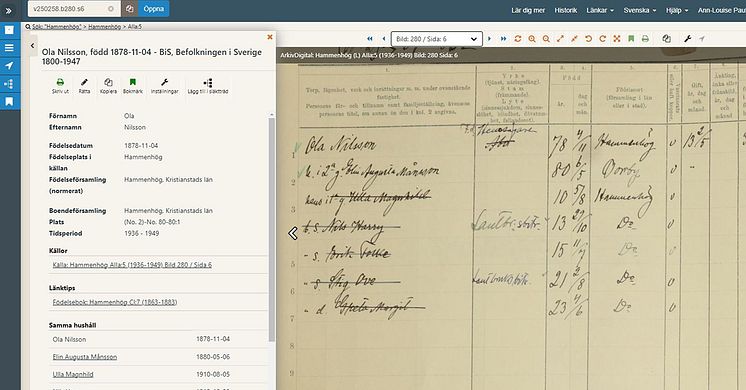This screenshot has width=746, height=390.
Task: Expand the Länkar menu
Action: tap(599, 10)
